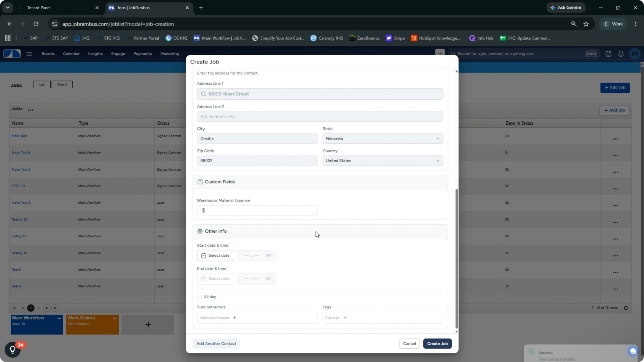The height and width of the screenshot is (362, 644).
Task: Click the blue Add job button
Action: 615,88
